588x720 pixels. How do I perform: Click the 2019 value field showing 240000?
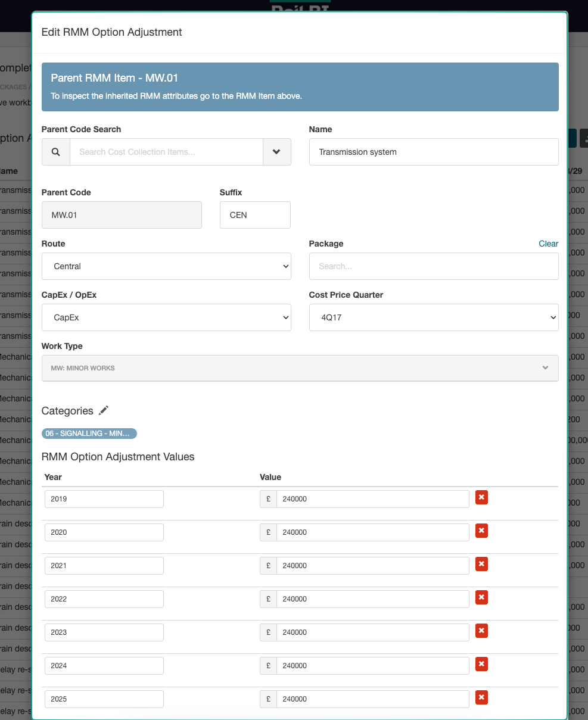click(372, 499)
